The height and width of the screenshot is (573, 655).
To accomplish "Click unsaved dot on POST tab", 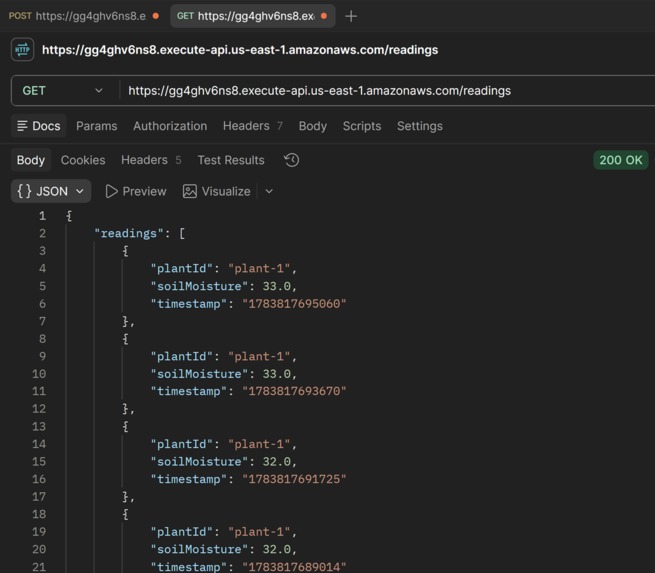I will (x=156, y=16).
